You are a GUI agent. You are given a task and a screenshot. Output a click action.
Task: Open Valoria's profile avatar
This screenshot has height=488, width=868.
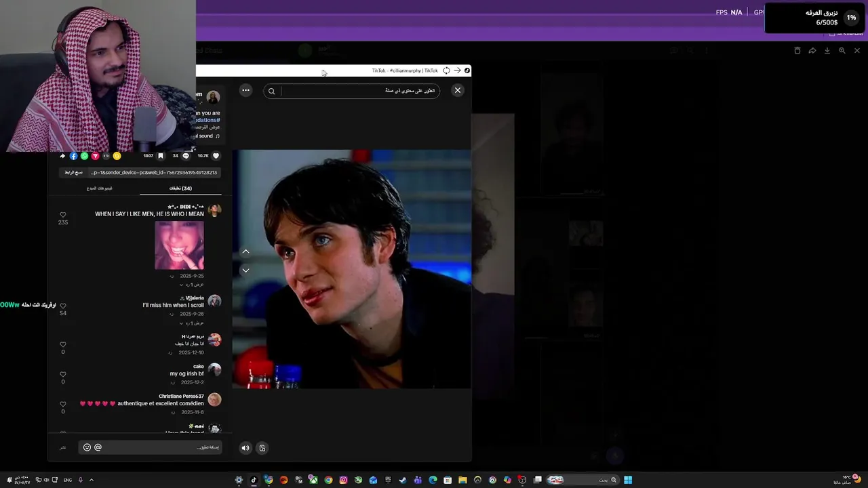point(214,301)
